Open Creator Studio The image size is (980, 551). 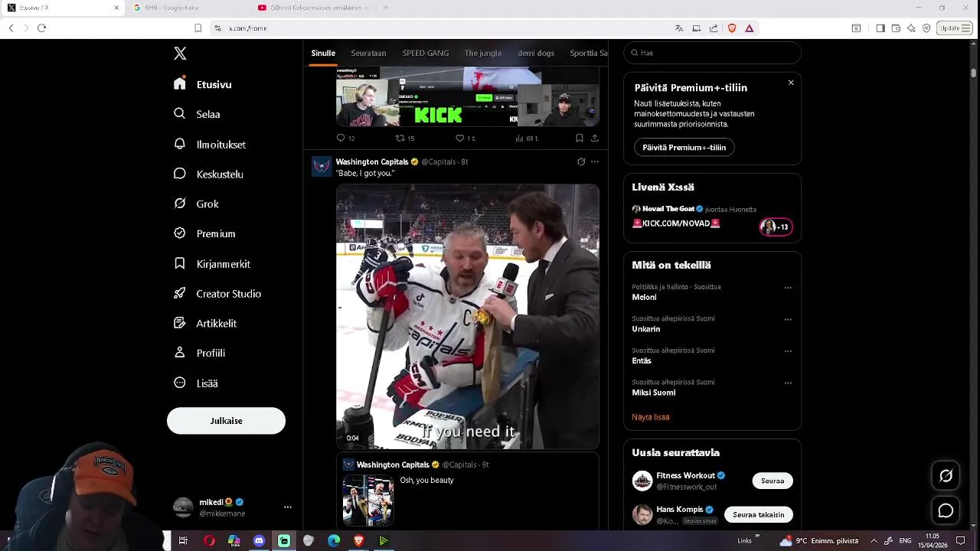(217, 293)
